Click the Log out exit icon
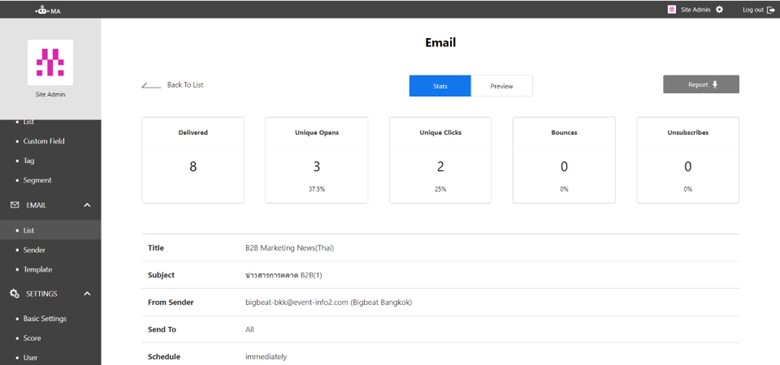Viewport: 780px width, 365px height. click(771, 10)
